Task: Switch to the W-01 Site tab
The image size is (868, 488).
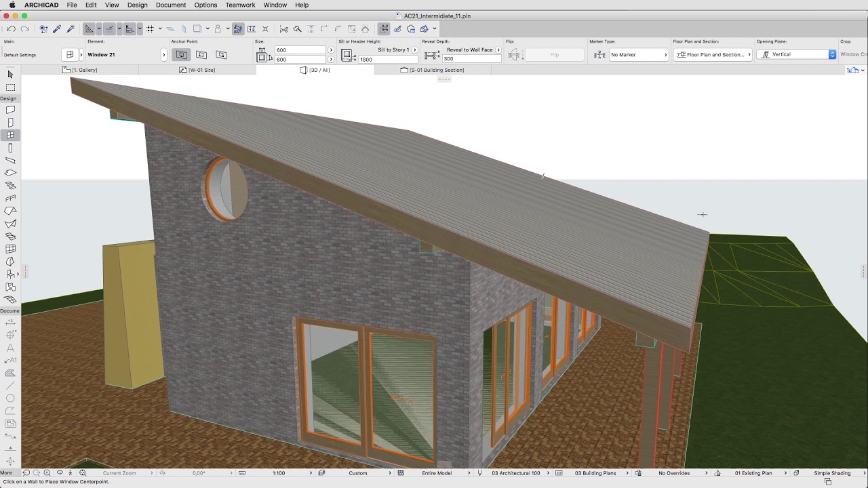Action: pyautogui.click(x=197, y=70)
